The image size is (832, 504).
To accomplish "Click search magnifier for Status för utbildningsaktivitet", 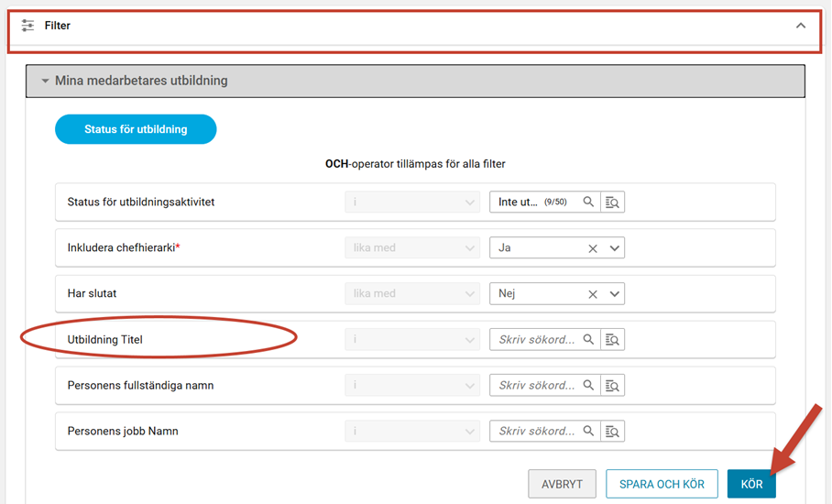I will 588,202.
